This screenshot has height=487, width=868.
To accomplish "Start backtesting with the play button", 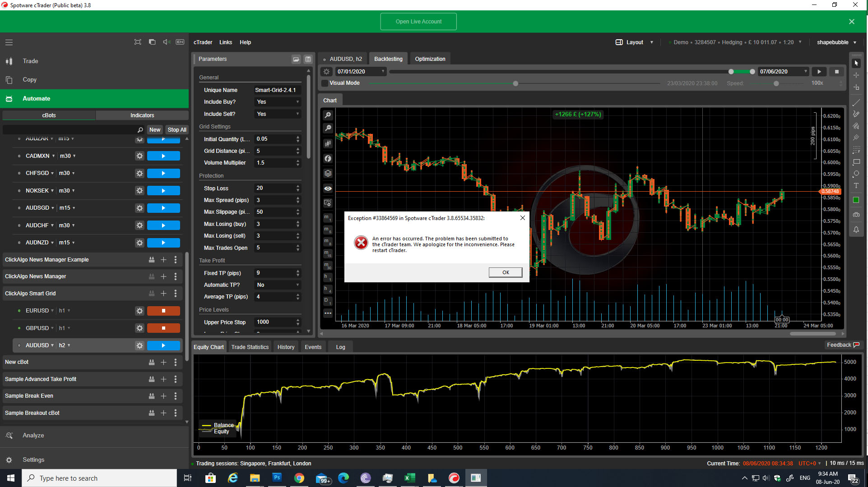I will click(819, 72).
